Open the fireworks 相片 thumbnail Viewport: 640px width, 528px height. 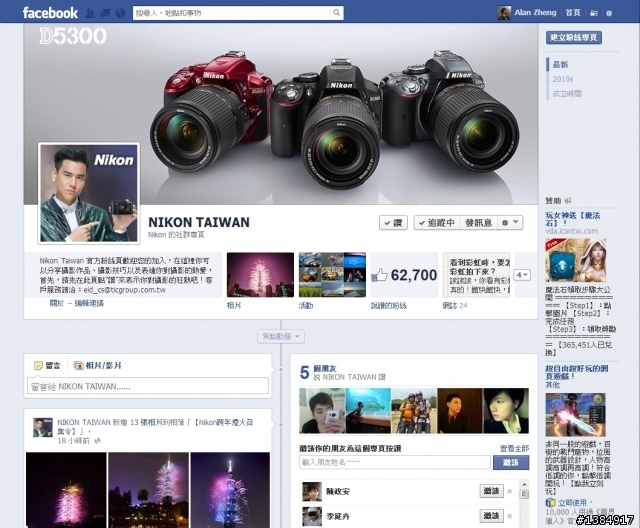point(260,275)
